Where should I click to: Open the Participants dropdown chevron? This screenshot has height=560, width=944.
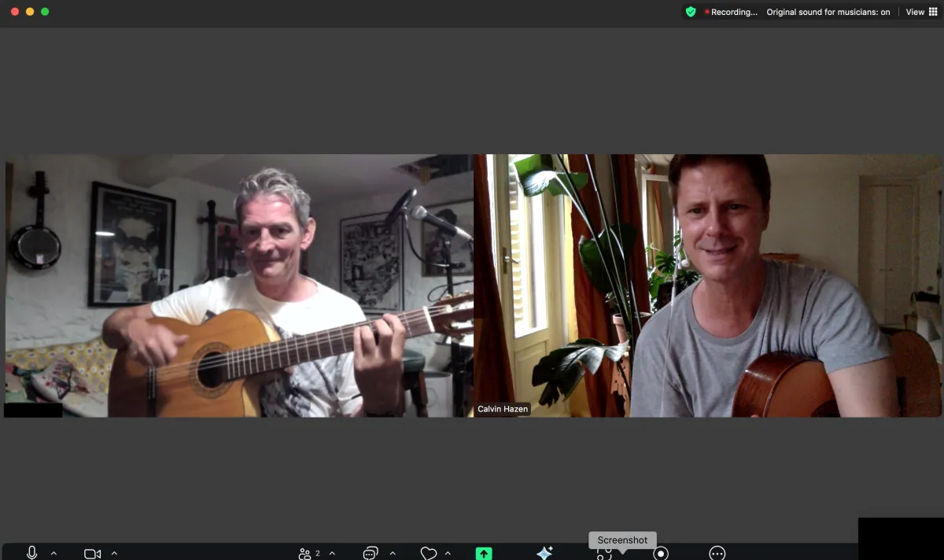(332, 553)
